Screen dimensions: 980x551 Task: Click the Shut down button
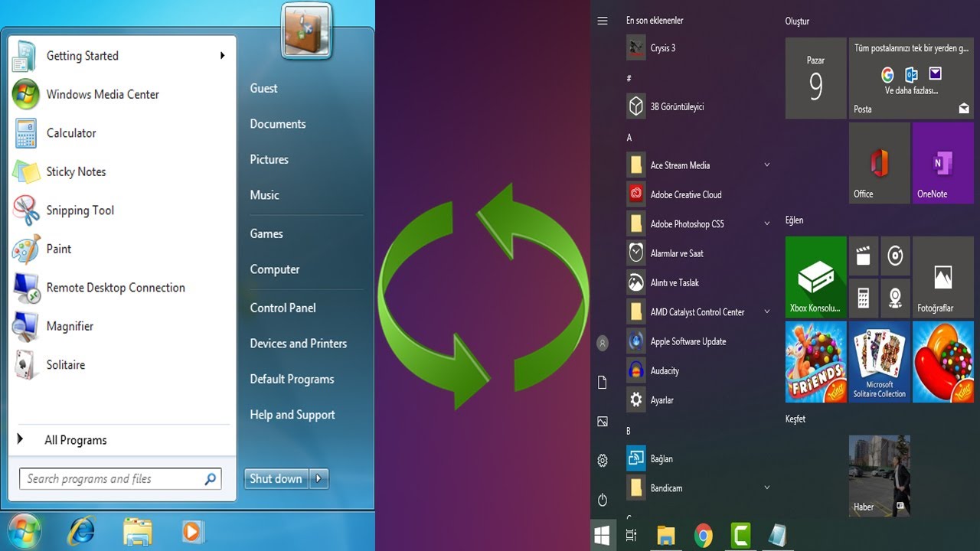click(x=276, y=478)
